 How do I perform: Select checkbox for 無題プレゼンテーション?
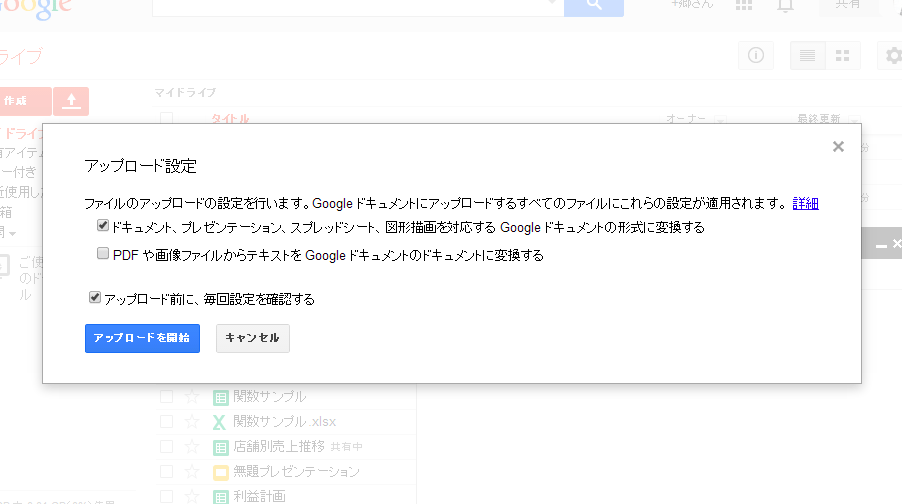pos(166,472)
